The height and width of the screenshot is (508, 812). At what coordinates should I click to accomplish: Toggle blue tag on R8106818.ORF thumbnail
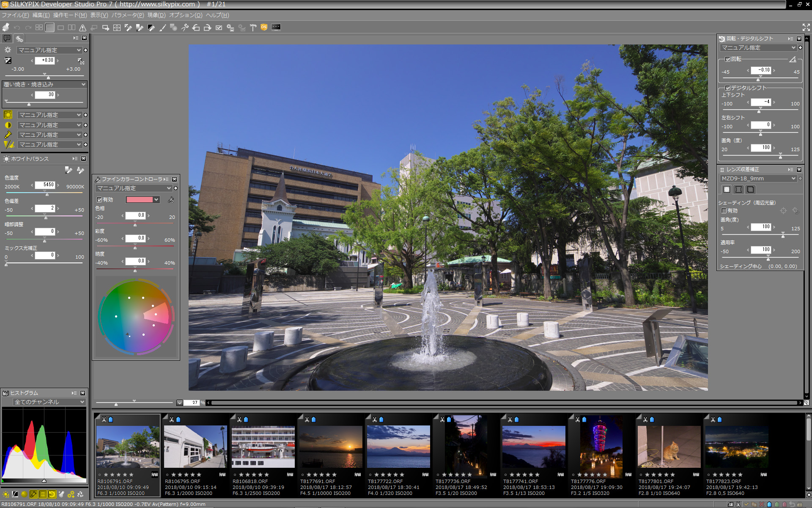pyautogui.click(x=246, y=420)
